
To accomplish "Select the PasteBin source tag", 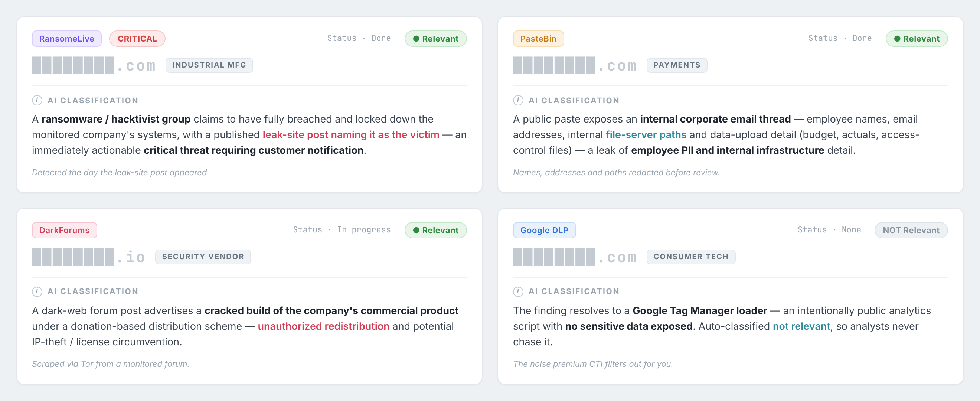I will coord(538,39).
